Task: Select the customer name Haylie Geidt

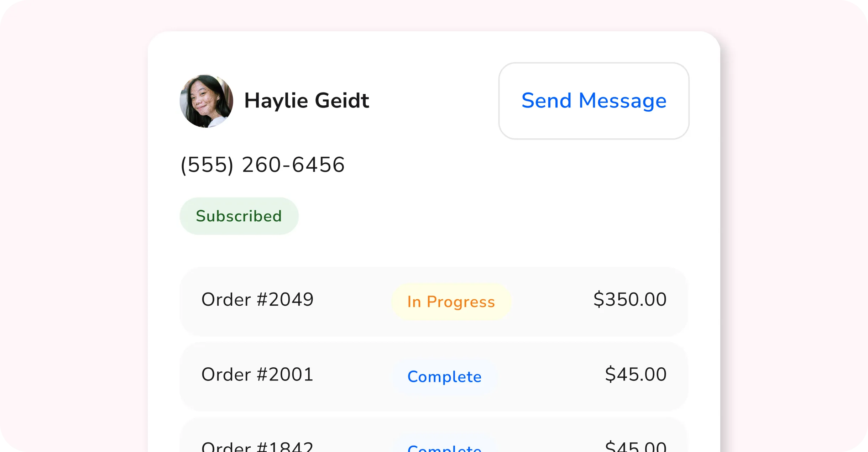Action: 307,101
